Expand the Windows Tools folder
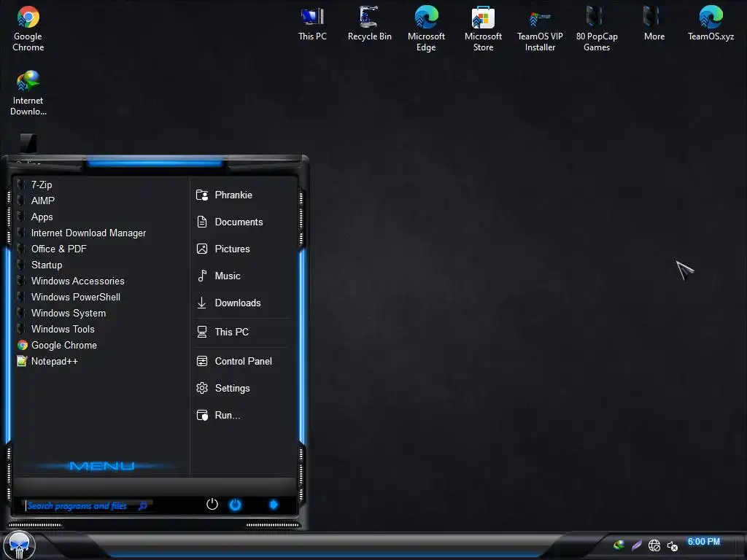747x560 pixels. 101,329
